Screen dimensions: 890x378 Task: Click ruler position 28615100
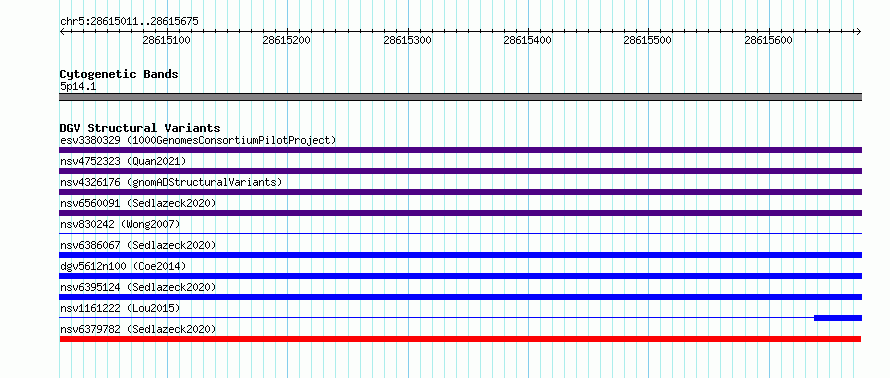point(166,40)
